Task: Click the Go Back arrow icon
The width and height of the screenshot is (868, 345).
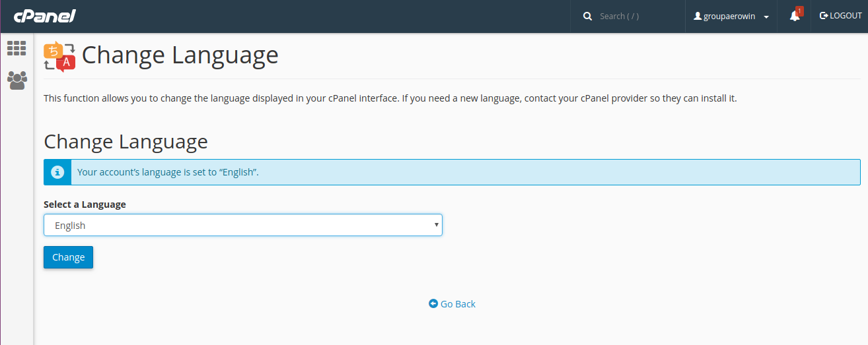Action: point(433,303)
